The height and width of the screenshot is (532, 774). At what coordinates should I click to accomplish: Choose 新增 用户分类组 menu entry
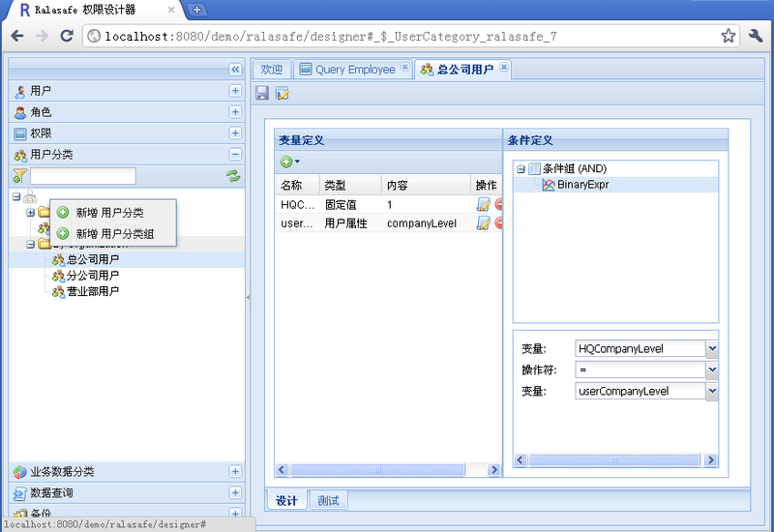click(x=114, y=234)
